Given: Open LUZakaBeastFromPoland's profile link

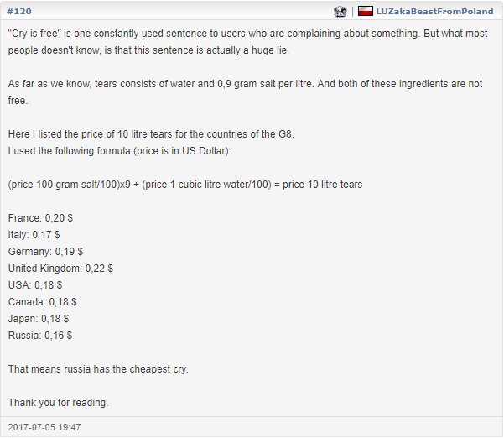Looking at the screenshot, I should click(x=434, y=11).
